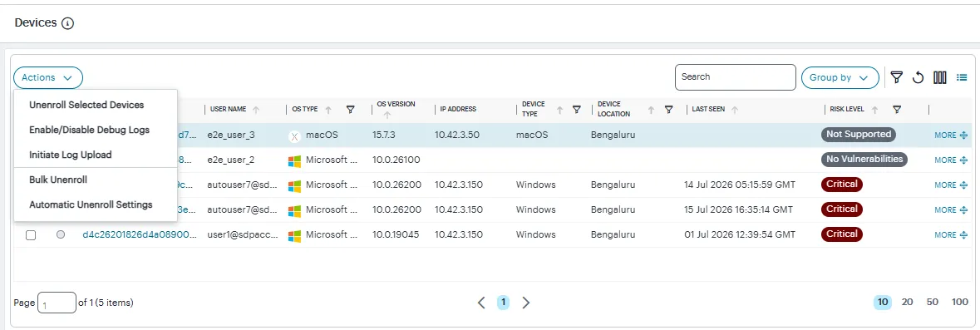Viewport: 980px width, 330px height.
Task: Expand MORE for the e2e_user_2 row
Action: tap(951, 160)
